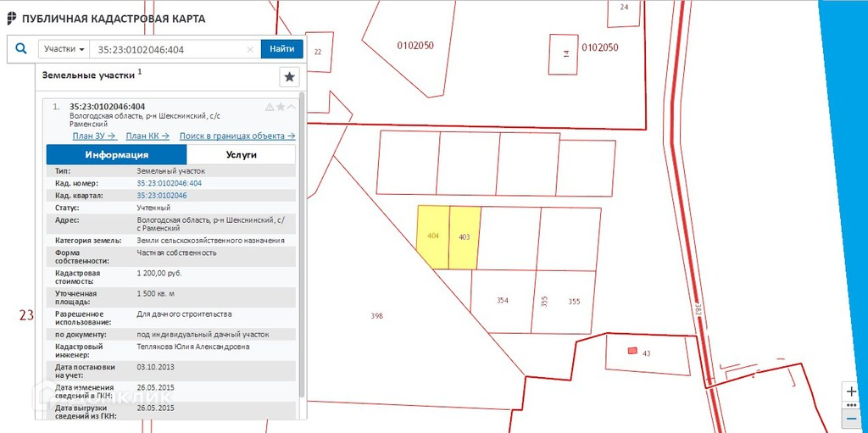
Task: Click the status value 'Учтенный'
Action: pos(153,208)
